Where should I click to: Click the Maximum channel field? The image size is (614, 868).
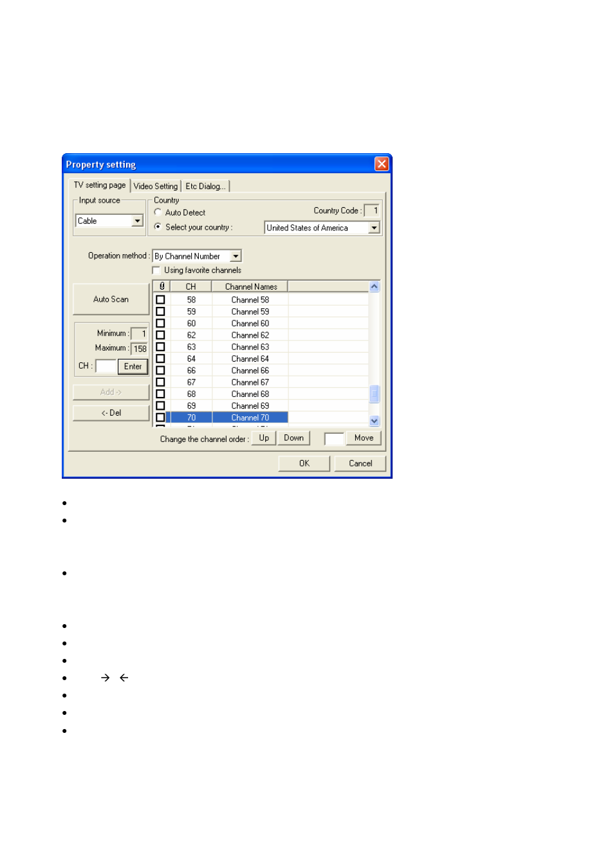pos(139,349)
